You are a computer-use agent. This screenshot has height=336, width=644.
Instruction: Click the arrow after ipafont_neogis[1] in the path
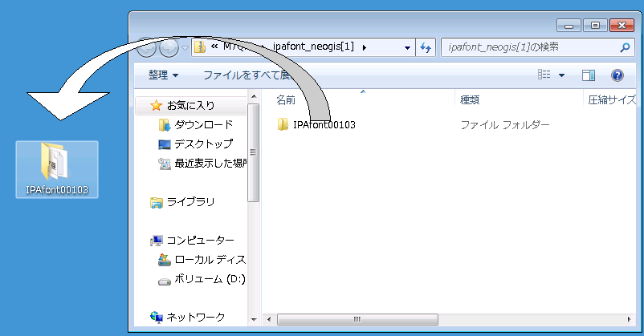(364, 47)
